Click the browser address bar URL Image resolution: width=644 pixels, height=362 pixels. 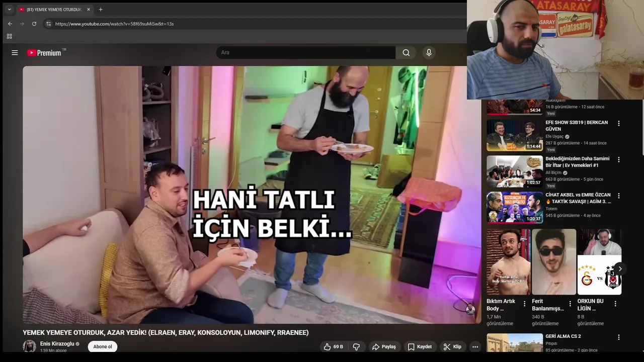(x=114, y=24)
